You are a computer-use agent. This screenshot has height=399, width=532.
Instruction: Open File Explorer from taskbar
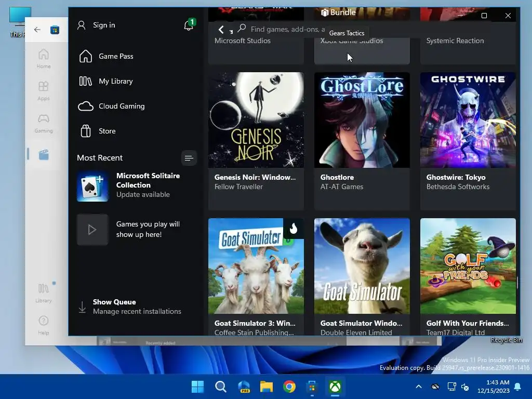[267, 387]
